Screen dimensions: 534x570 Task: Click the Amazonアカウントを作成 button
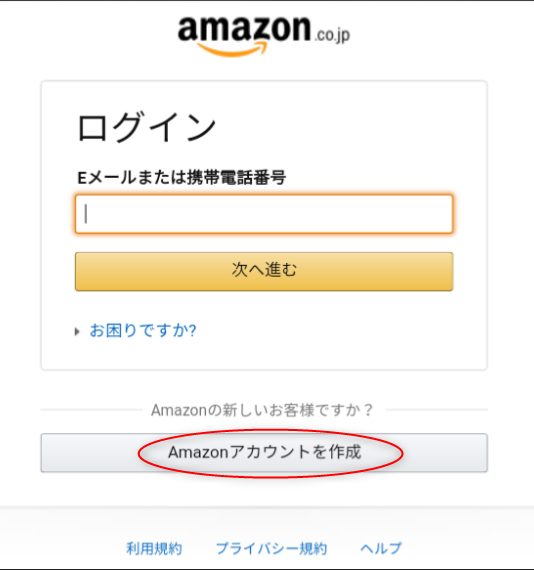(x=264, y=453)
